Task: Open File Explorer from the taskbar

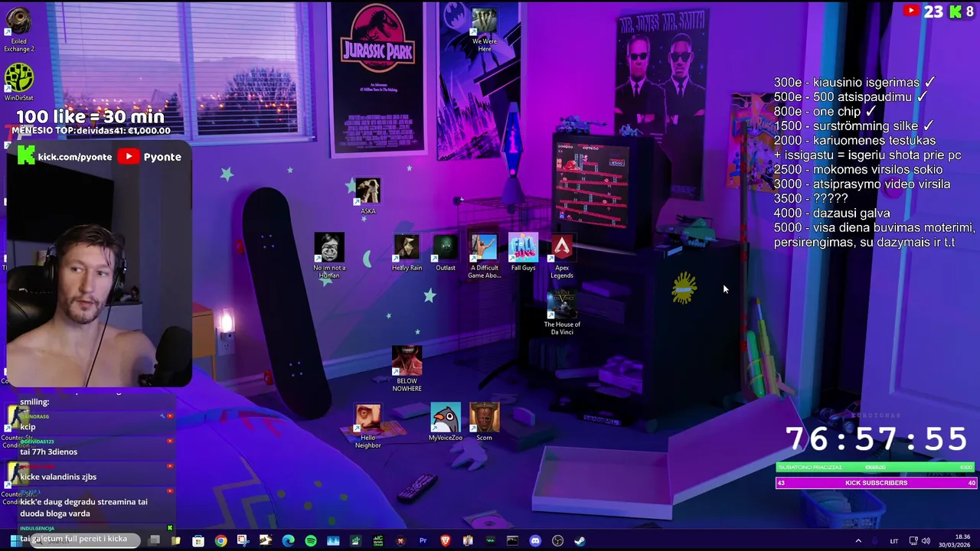Action: click(x=175, y=540)
